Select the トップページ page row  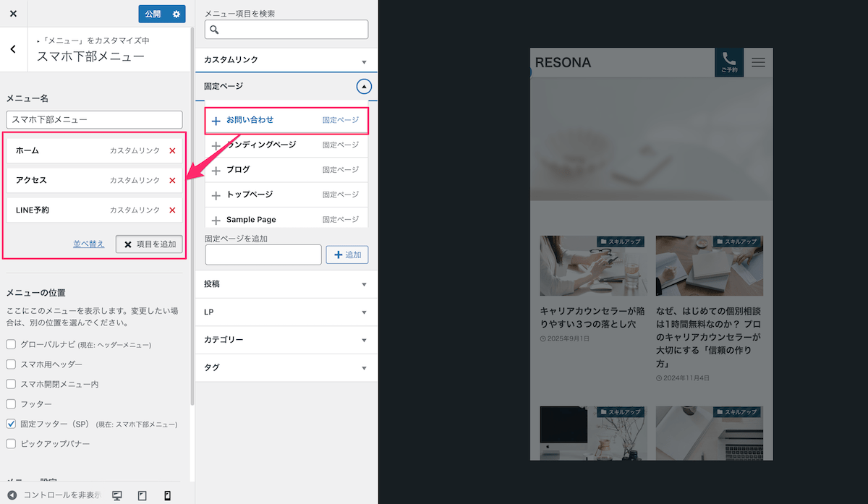coord(286,195)
